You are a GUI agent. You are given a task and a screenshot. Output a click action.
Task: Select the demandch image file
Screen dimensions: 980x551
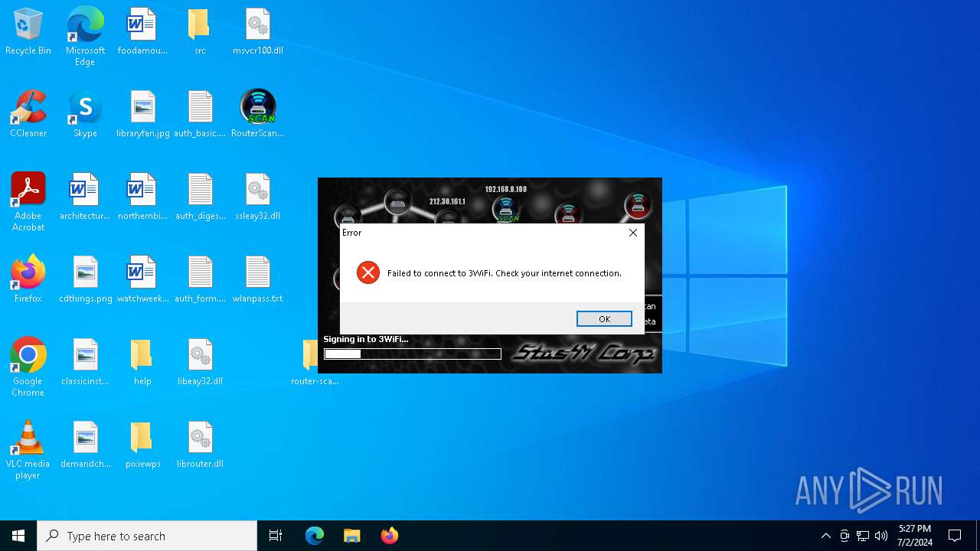85,445
